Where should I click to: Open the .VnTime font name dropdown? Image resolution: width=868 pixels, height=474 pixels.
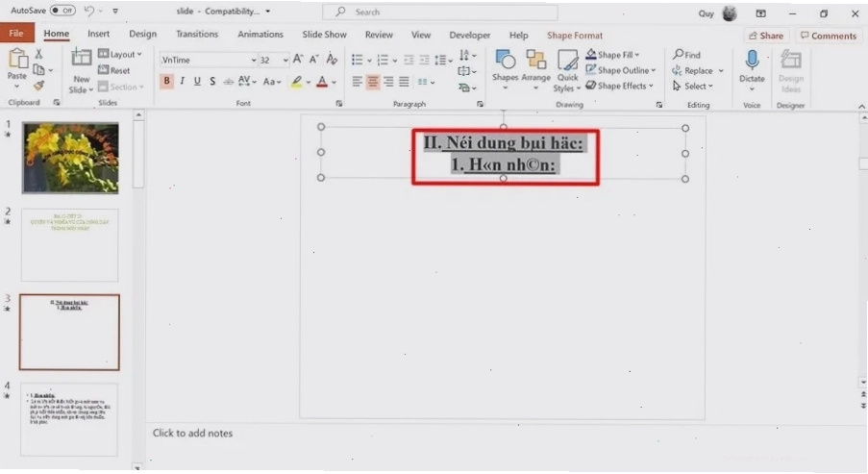point(254,60)
